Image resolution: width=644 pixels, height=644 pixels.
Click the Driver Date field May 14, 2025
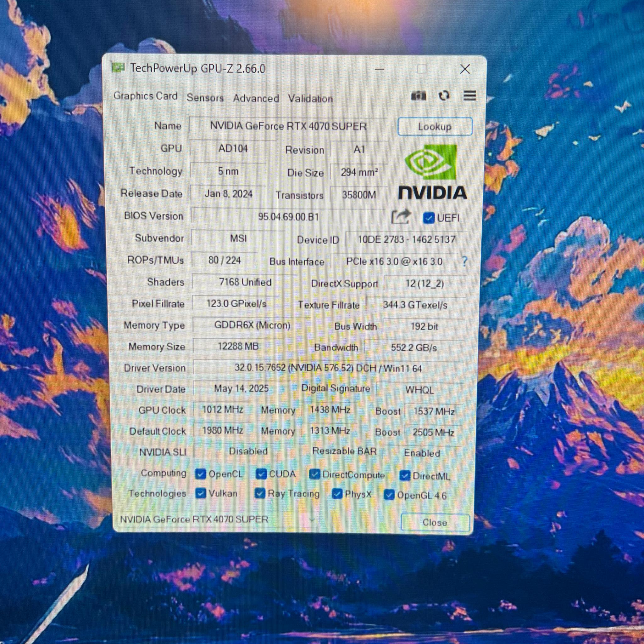point(241,388)
